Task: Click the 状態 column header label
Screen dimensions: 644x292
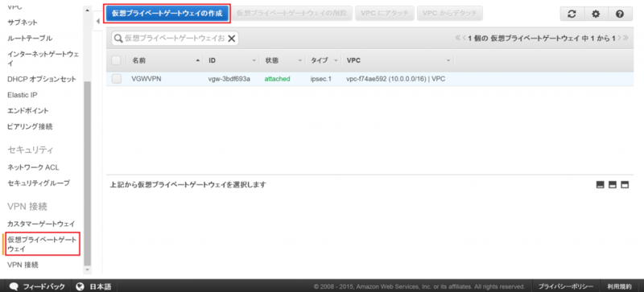Action: point(272,60)
